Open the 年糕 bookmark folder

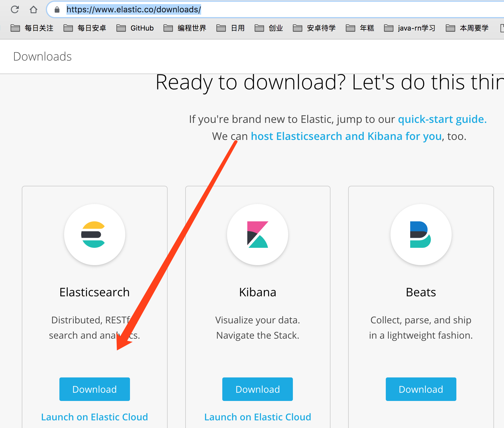click(x=360, y=28)
